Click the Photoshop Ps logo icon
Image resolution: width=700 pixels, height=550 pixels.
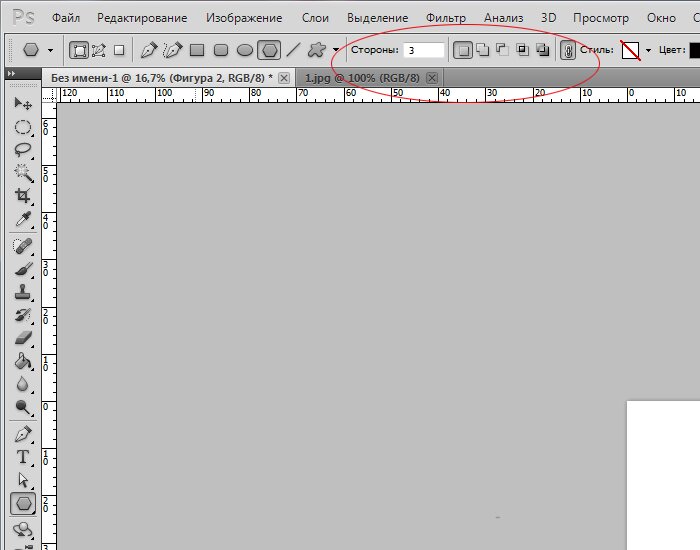click(x=23, y=18)
